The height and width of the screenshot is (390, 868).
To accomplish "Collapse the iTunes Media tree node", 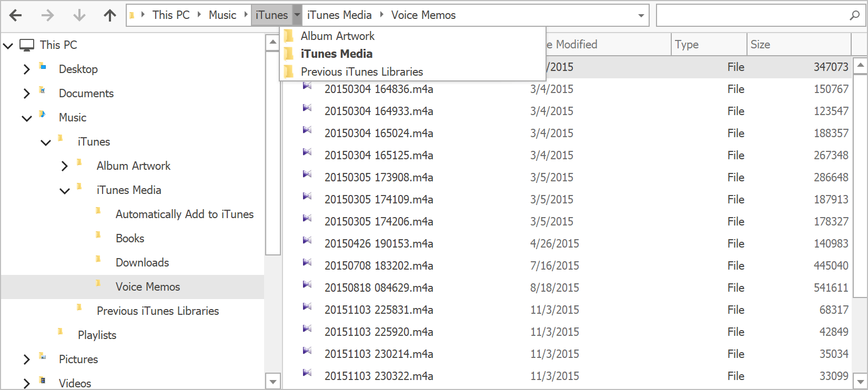I will (x=65, y=191).
